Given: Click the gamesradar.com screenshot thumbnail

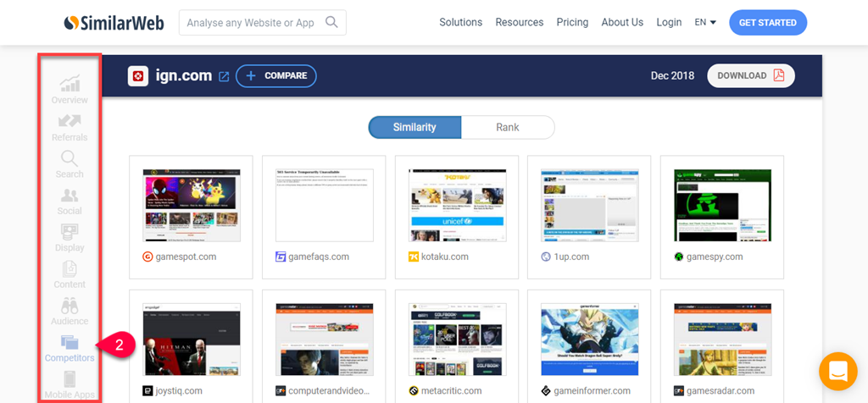Looking at the screenshot, I should click(x=722, y=340).
